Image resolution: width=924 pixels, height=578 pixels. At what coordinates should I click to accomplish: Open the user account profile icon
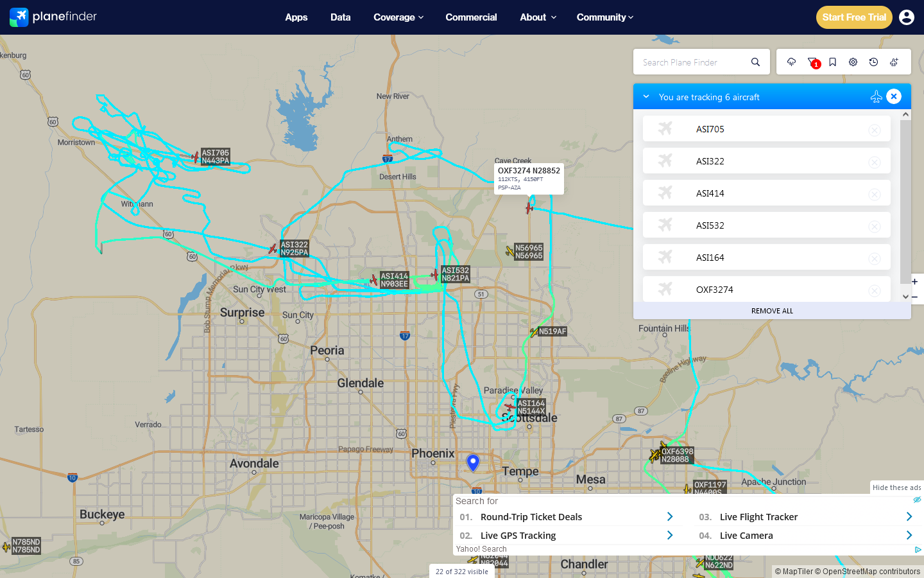pyautogui.click(x=907, y=17)
